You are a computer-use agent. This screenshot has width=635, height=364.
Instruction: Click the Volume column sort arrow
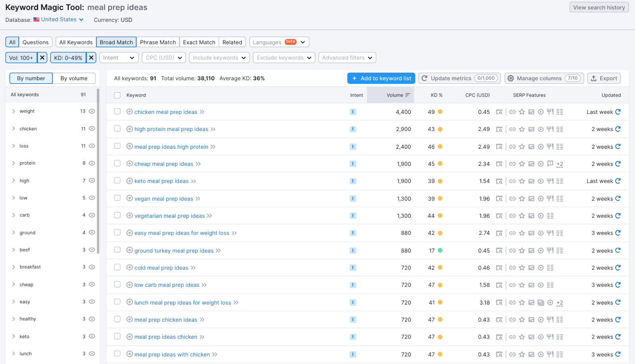coord(408,95)
